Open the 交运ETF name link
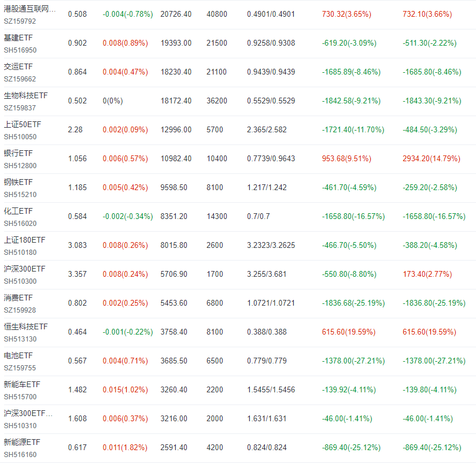The height and width of the screenshot is (464, 476). click(x=18, y=66)
